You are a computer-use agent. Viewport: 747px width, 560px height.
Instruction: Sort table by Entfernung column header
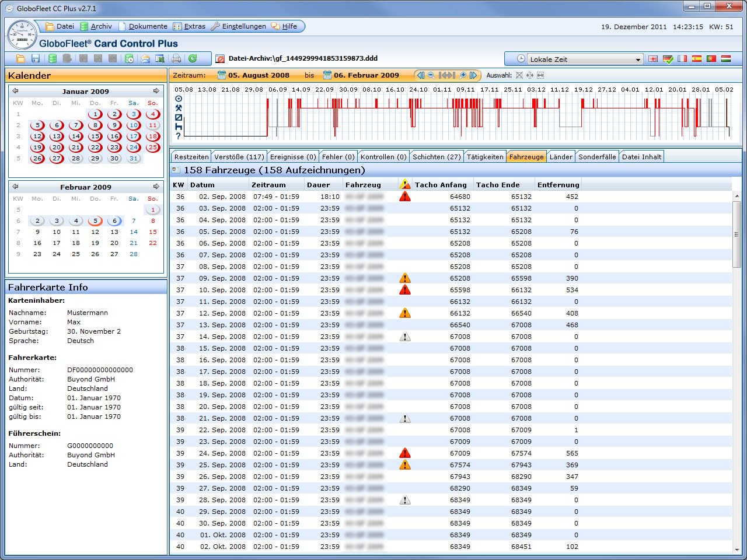[x=558, y=185]
